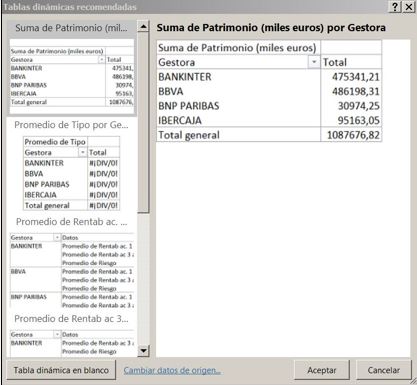Click the help question mark button
Viewport: 417px width, 385px height.
coord(395,7)
